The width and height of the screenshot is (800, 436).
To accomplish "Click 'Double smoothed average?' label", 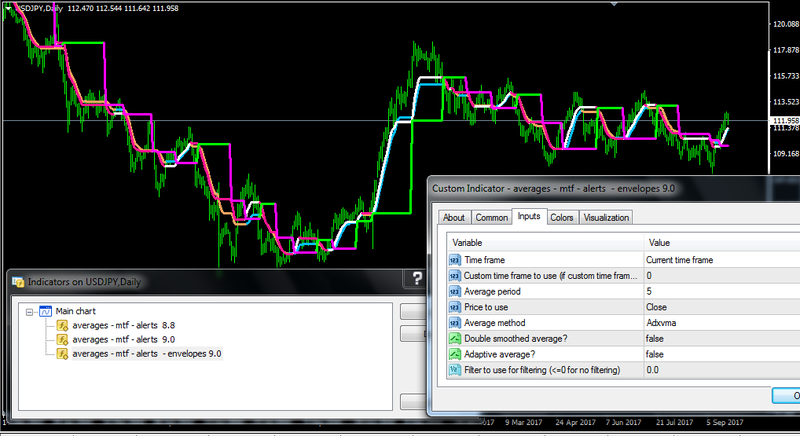I will click(x=515, y=339).
